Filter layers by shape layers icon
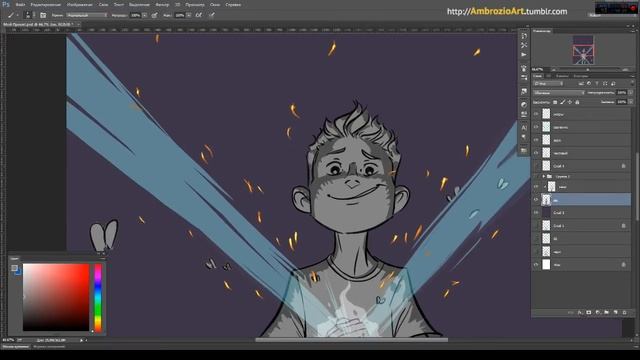Viewport: 640px width, 360px height. click(605, 84)
